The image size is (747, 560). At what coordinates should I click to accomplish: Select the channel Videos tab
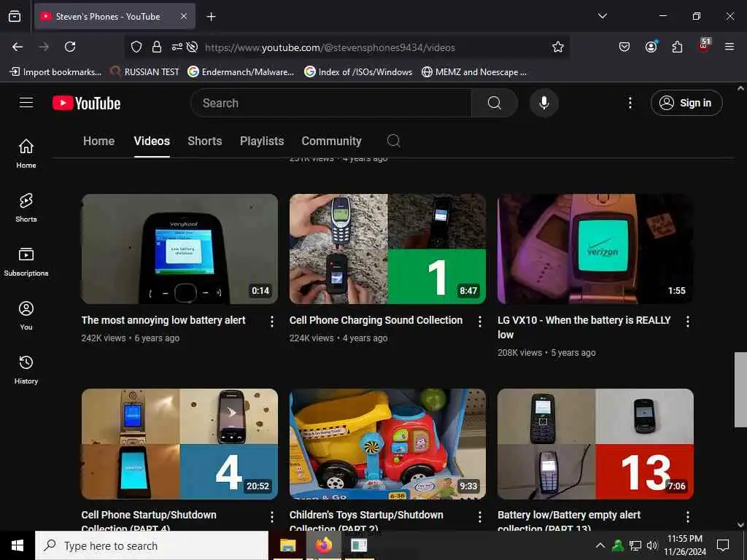(152, 141)
